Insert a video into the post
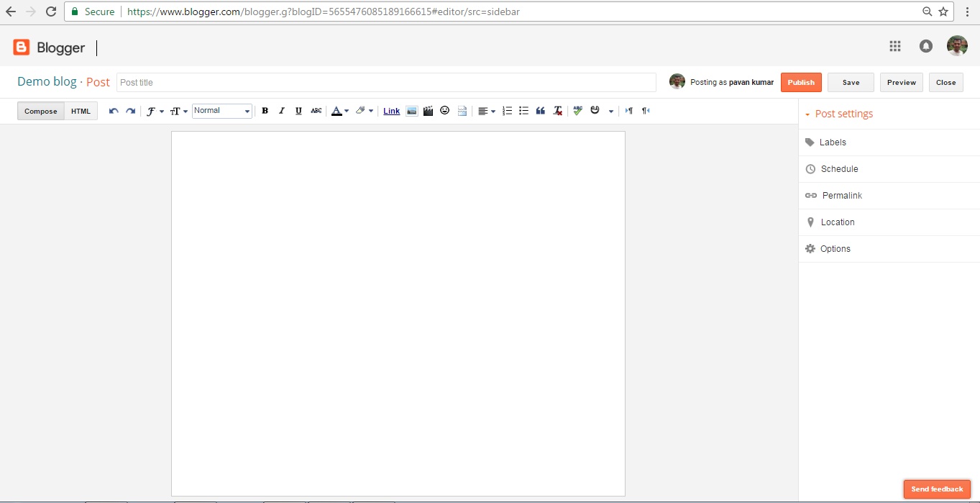Image resolution: width=980 pixels, height=503 pixels. click(429, 111)
